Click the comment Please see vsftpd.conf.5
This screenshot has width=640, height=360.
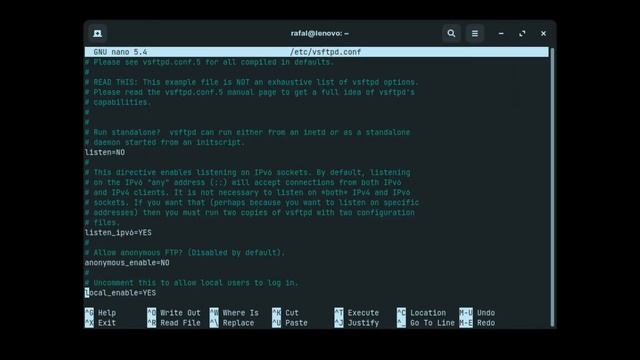click(209, 62)
